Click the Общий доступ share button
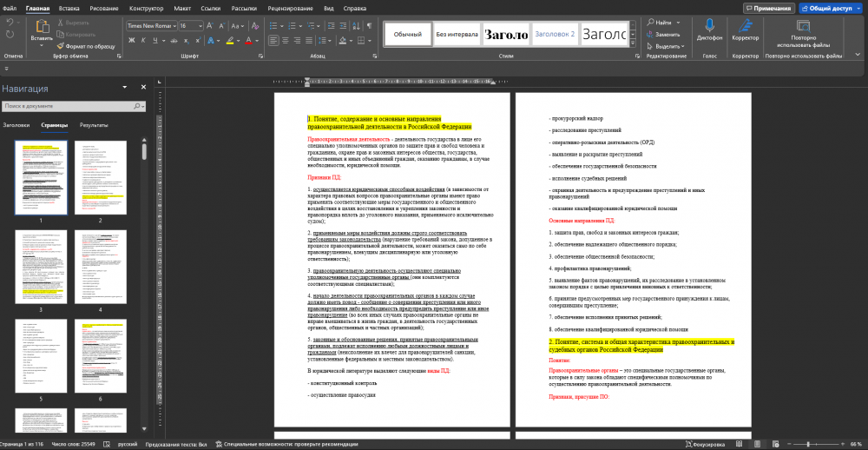868x450 pixels. tap(830, 8)
